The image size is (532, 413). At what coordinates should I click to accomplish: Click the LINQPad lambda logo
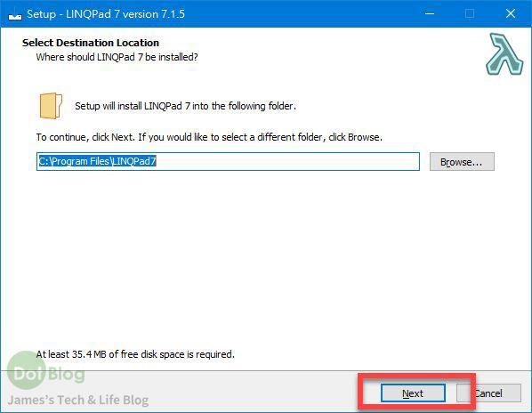pyautogui.click(x=504, y=54)
